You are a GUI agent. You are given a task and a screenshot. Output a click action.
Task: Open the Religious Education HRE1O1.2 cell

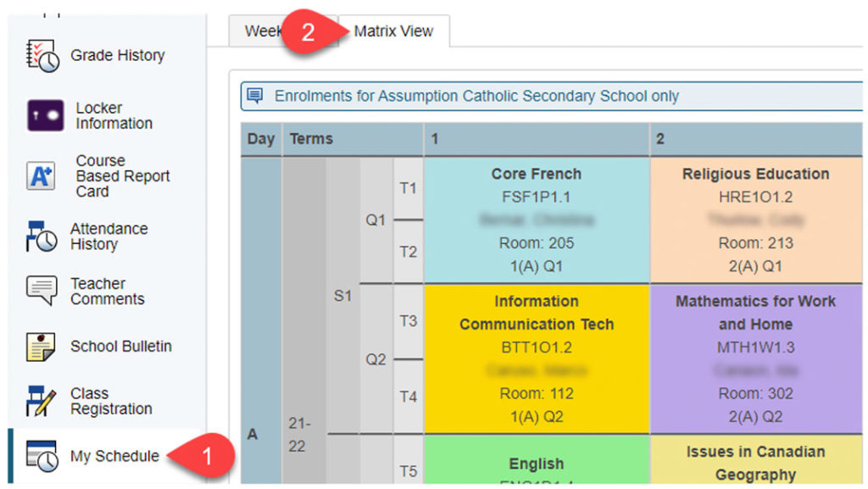pos(755,219)
